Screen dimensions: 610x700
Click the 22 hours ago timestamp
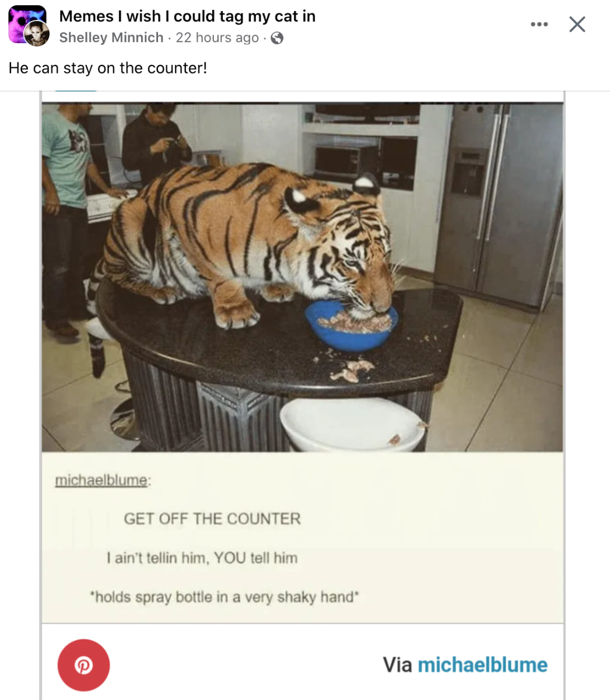point(217,37)
